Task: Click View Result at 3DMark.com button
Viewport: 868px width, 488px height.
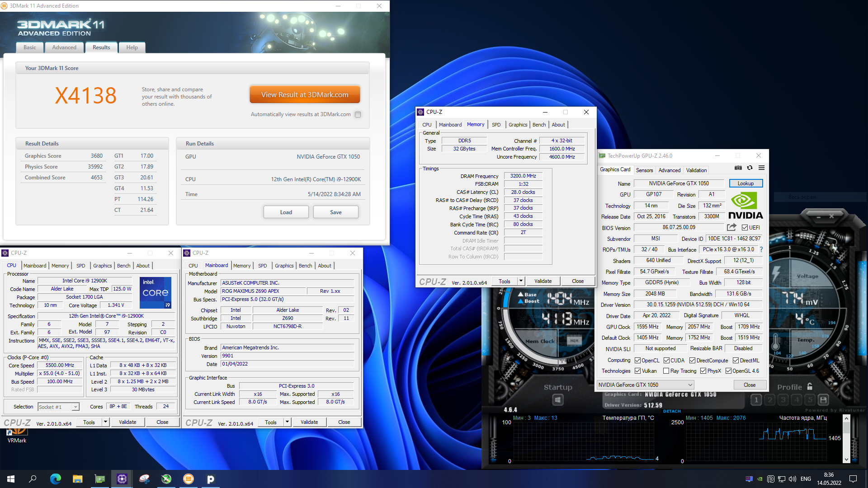Action: [305, 95]
